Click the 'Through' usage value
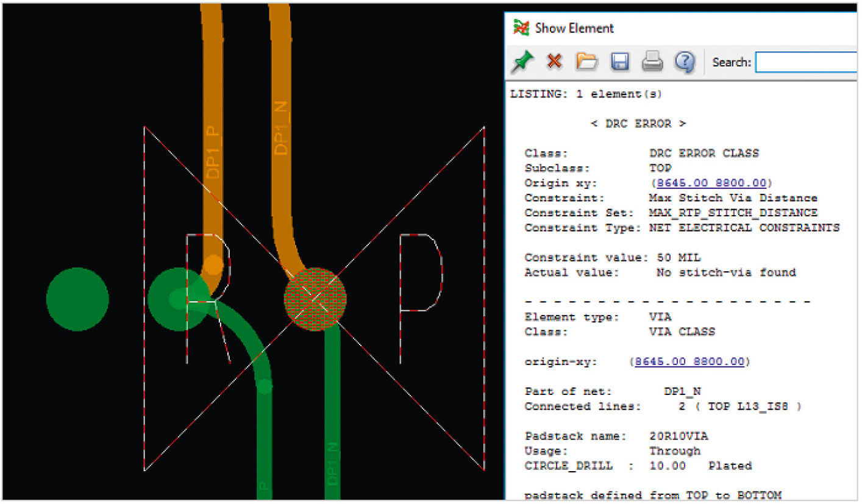Image resolution: width=862 pixels, height=504 pixels. tap(674, 451)
